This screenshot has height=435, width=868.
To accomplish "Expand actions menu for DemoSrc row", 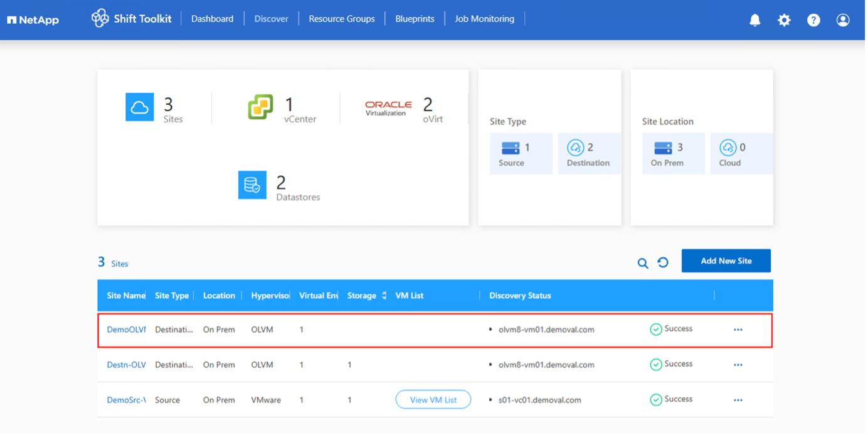I will click(738, 400).
